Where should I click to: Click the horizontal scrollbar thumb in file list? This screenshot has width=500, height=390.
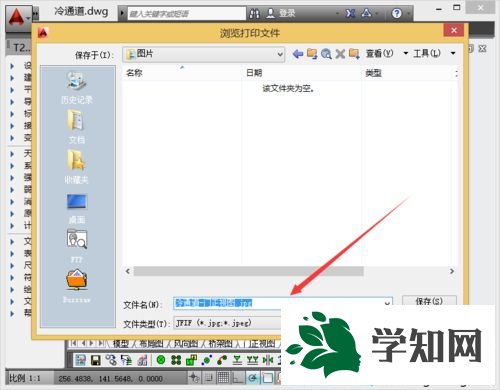coord(248,271)
